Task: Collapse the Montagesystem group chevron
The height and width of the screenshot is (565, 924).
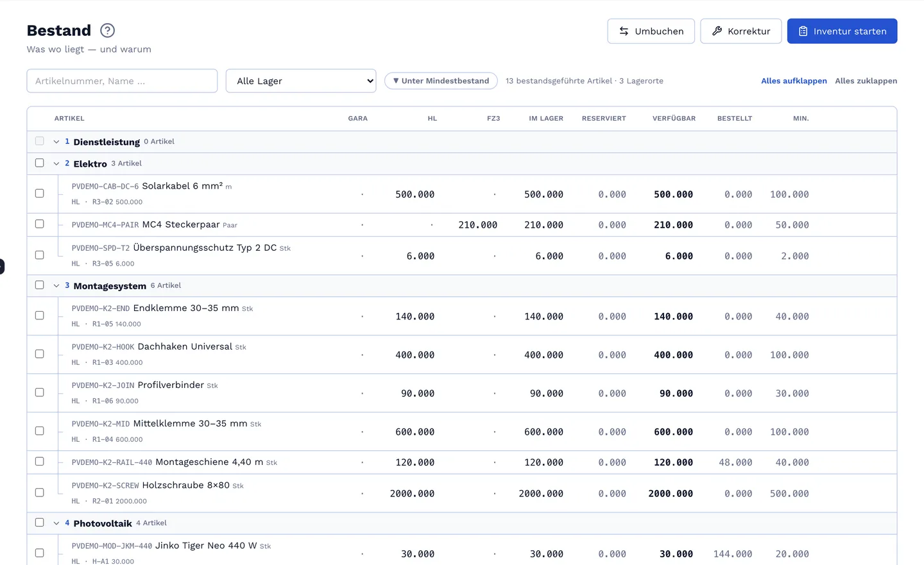Action: (56, 285)
